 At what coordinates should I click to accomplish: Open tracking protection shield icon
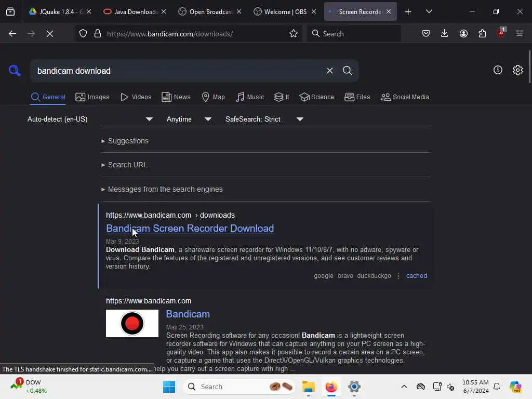coord(83,34)
